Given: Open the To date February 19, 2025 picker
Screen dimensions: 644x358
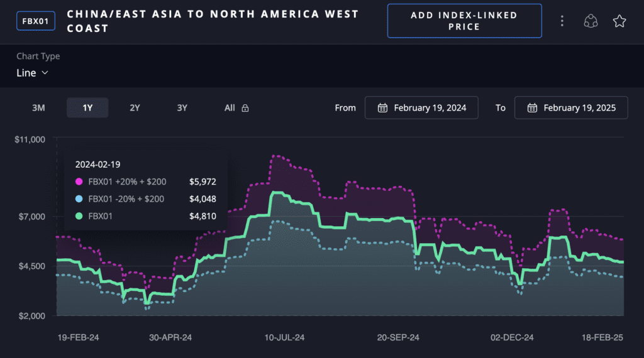Looking at the screenshot, I should pyautogui.click(x=571, y=108).
